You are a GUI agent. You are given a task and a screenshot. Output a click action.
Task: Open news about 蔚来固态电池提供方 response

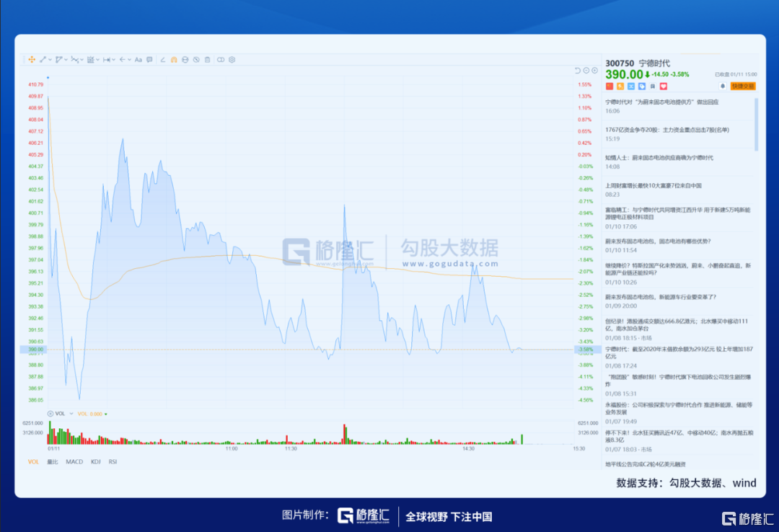(x=661, y=102)
